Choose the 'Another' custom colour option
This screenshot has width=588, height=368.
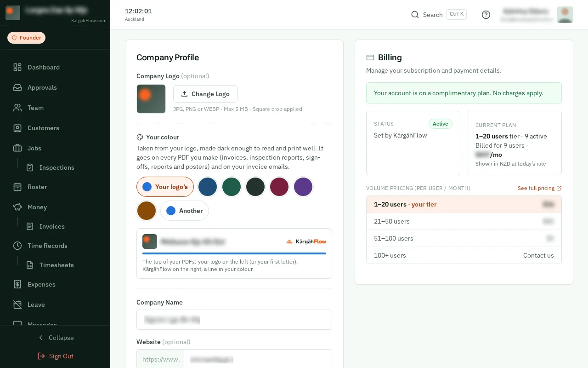coord(184,211)
